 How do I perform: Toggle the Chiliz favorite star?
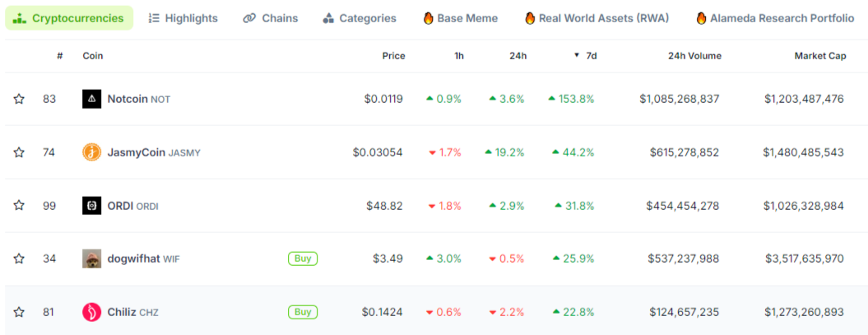coord(19,312)
